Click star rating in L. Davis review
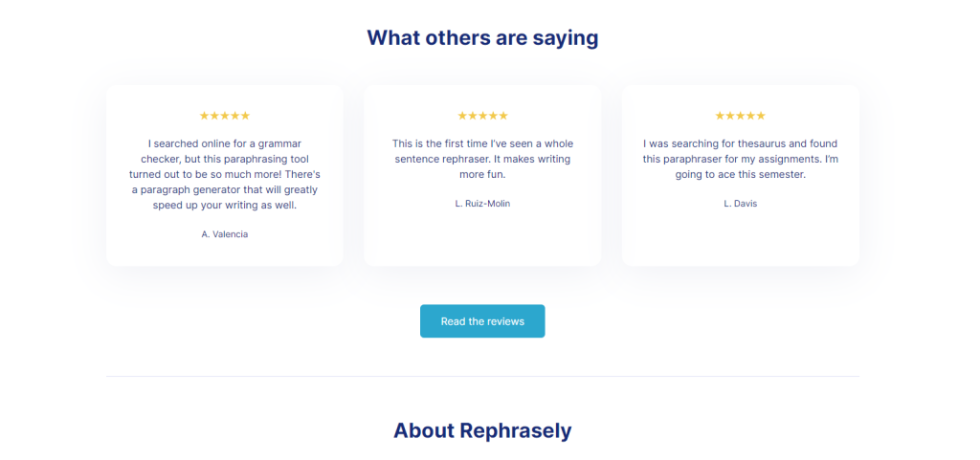980x460 pixels. pos(741,116)
